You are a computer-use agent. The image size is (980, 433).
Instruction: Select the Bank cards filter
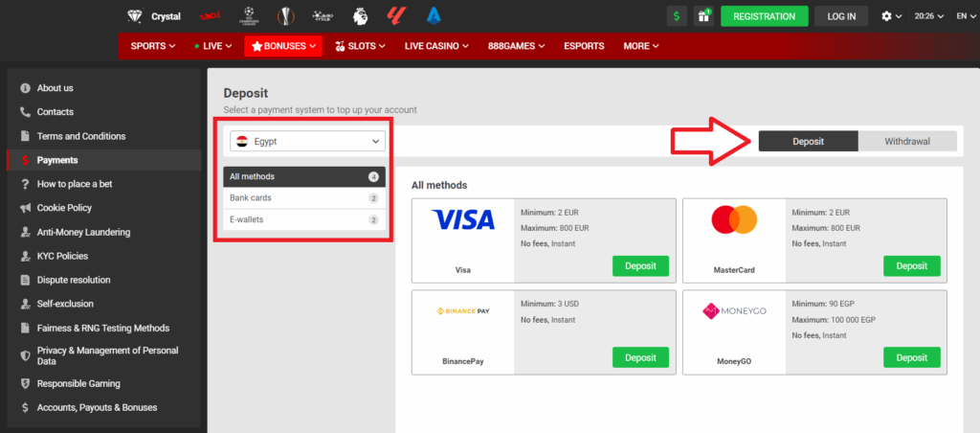304,197
